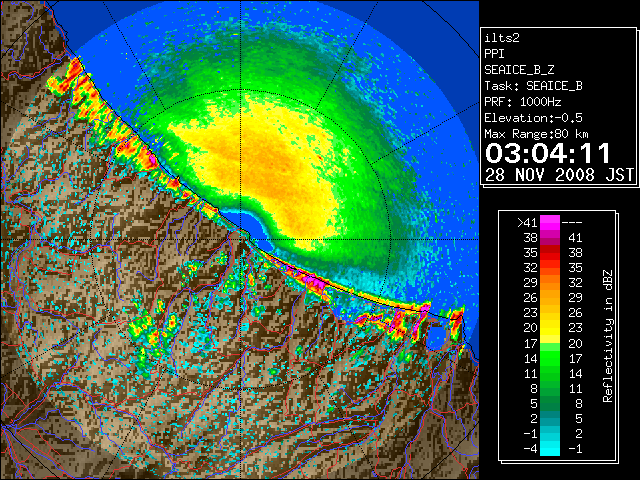This screenshot has width=640, height=480.
Task: Pick the dark teal band in the legend
Action: pos(550,418)
